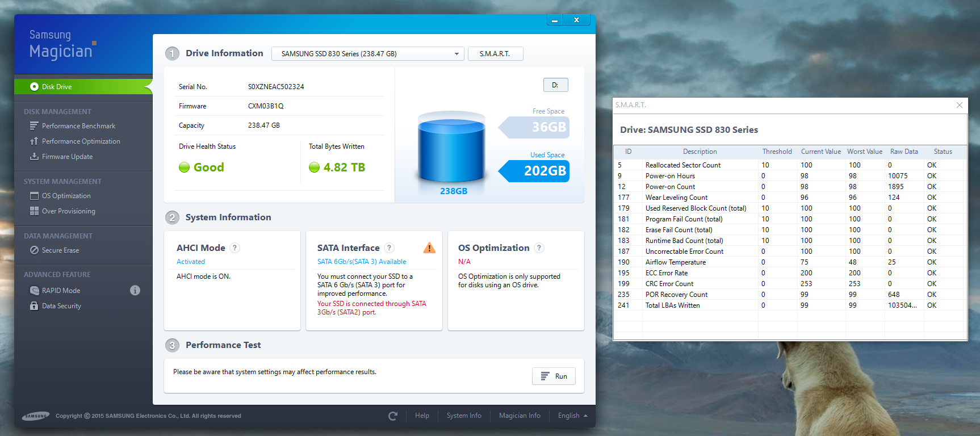Click the 202GB Used Space indicator
The image size is (980, 436).
[534, 171]
